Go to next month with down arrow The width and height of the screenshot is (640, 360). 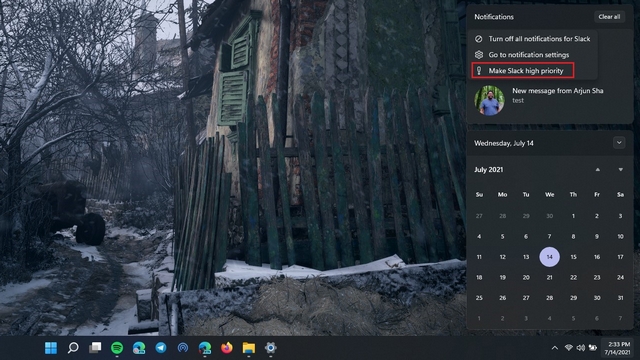pyautogui.click(x=620, y=169)
